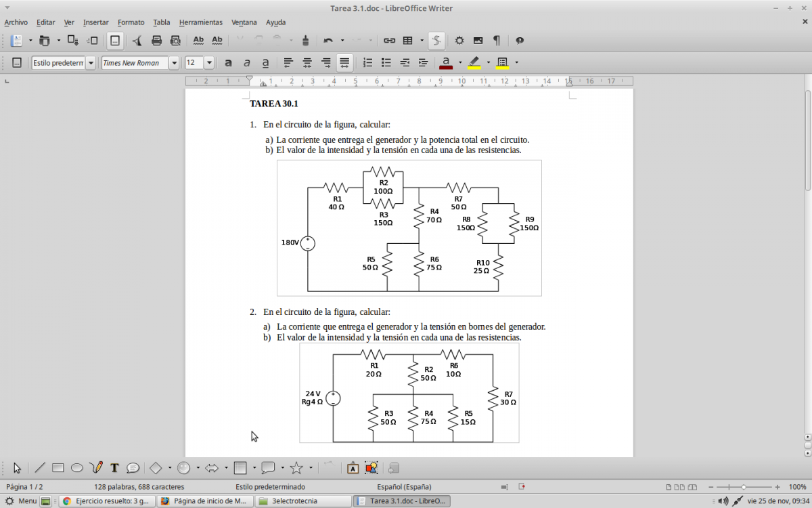Image resolution: width=812 pixels, height=508 pixels.
Task: Click the Menu button in the taskbar
Action: (x=21, y=501)
